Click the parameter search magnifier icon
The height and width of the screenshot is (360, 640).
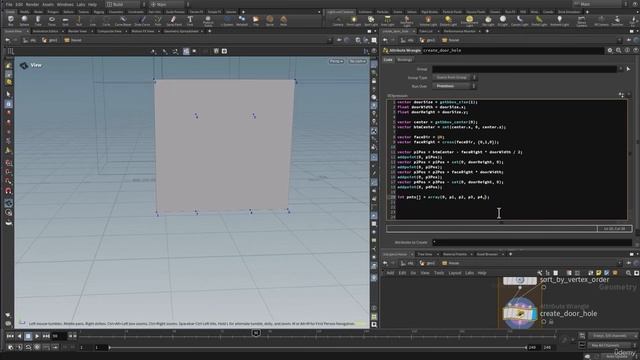click(618, 50)
